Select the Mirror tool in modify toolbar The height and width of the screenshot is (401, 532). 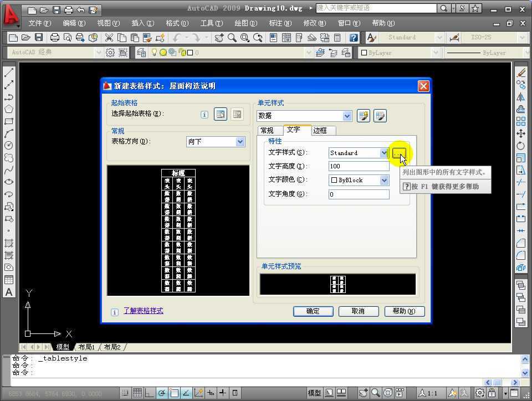coord(521,97)
